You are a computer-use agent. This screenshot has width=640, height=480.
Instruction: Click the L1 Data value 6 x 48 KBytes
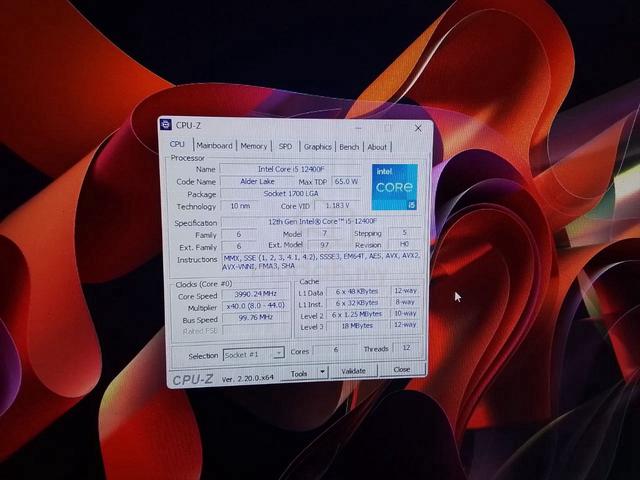357,291
